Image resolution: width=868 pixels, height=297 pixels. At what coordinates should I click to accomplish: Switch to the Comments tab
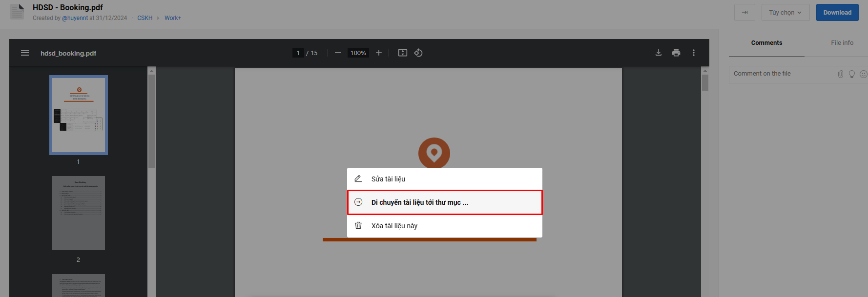click(x=766, y=43)
